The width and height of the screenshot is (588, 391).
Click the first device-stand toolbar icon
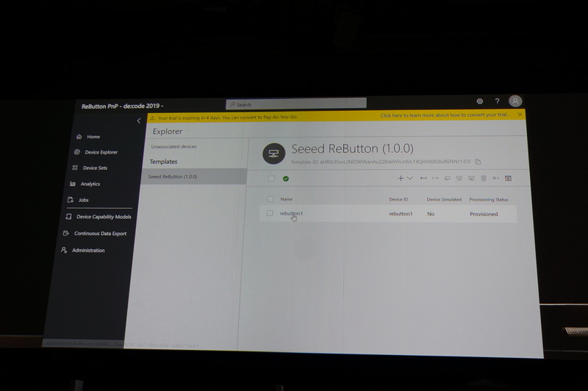click(x=459, y=179)
